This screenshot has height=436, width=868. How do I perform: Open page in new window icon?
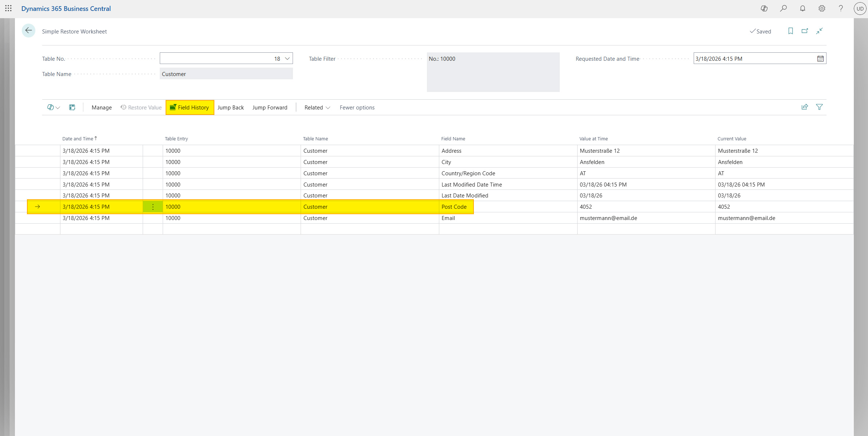click(x=805, y=31)
